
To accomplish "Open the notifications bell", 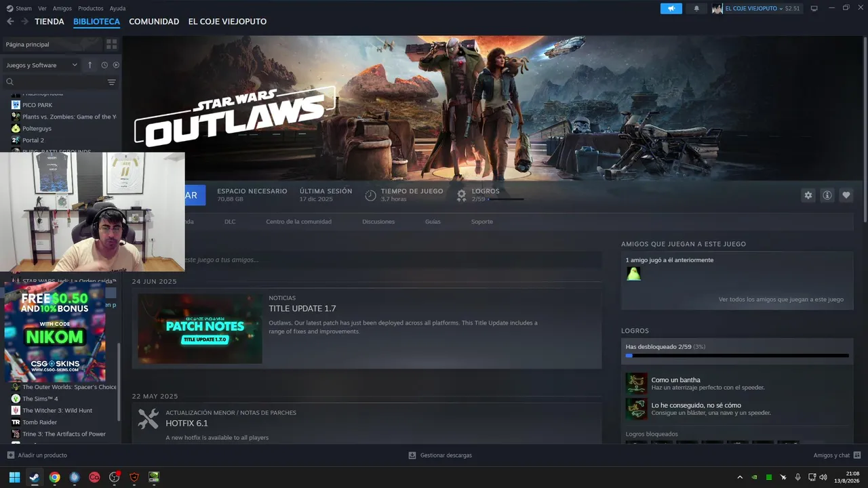I will (696, 8).
